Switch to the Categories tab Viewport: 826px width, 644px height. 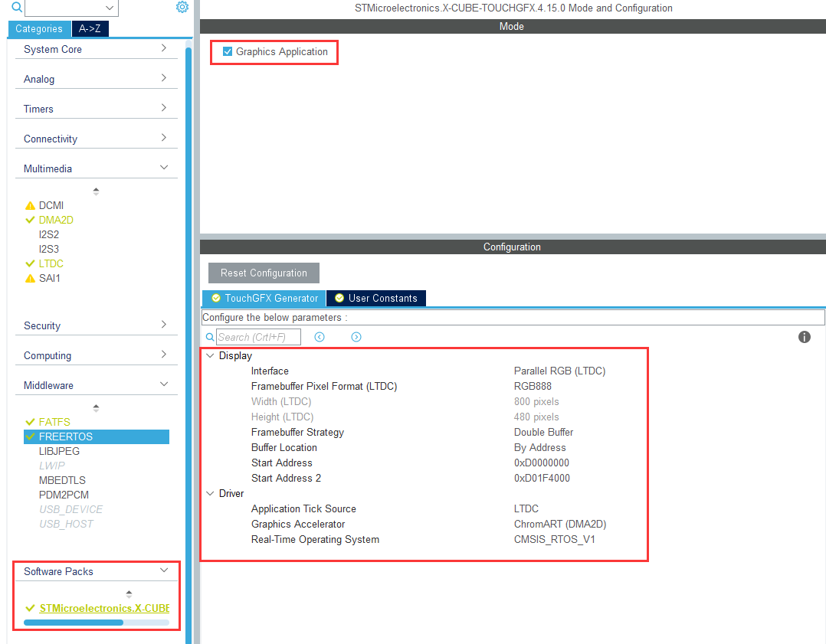(39, 29)
